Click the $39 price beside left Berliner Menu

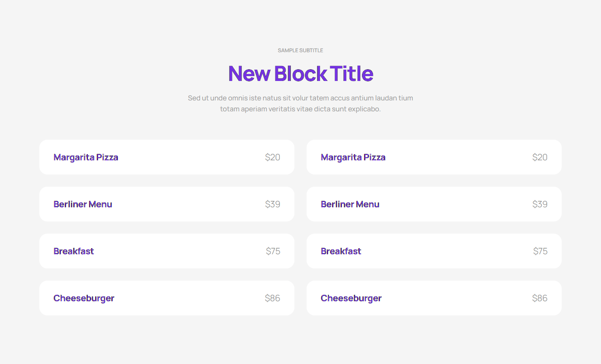point(273,204)
